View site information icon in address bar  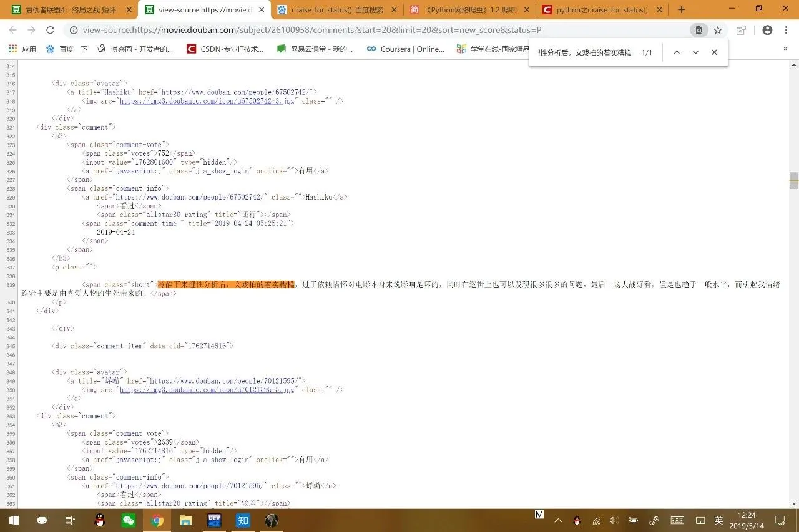coord(74,30)
